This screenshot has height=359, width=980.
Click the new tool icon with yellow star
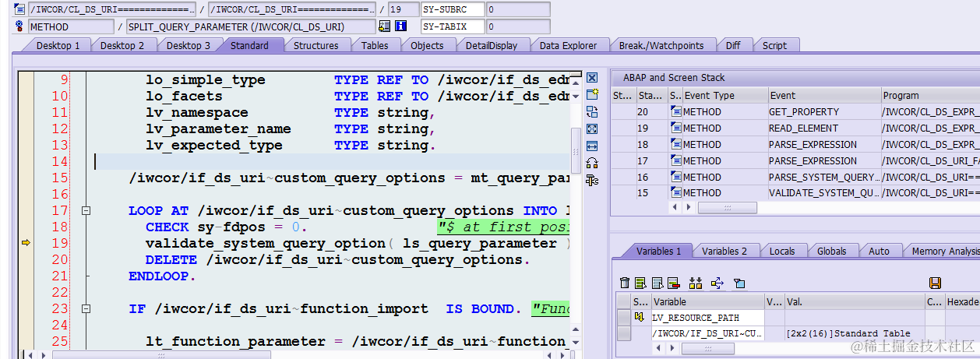[x=592, y=94]
